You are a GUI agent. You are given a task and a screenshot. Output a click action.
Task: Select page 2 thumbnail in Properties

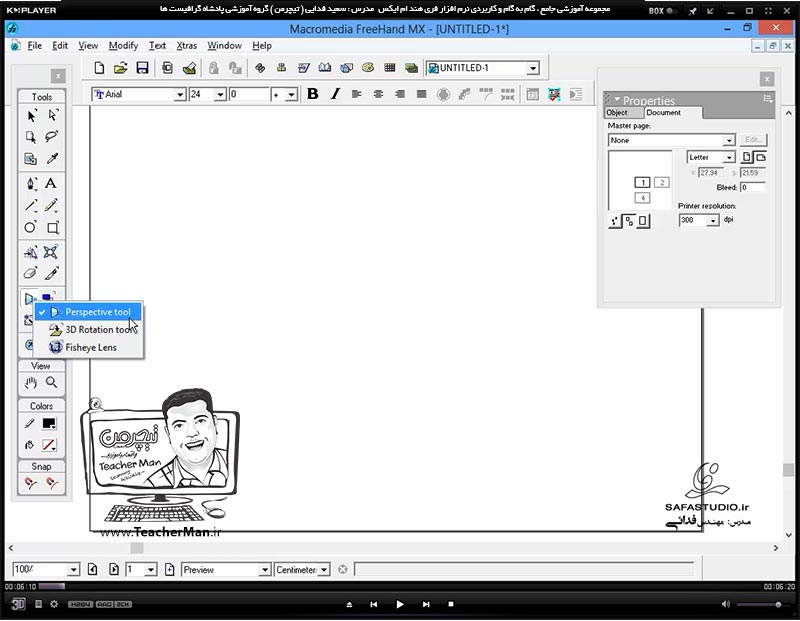pos(661,182)
